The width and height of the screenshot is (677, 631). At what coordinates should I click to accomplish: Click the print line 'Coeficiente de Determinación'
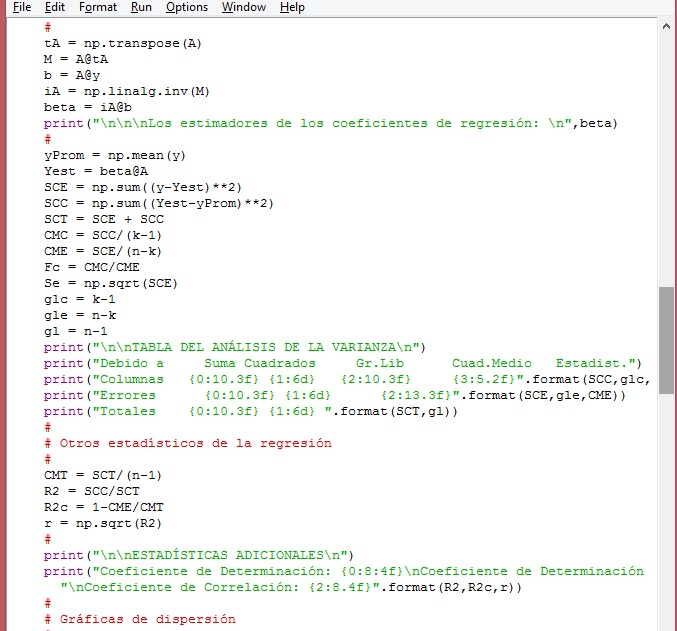344,571
